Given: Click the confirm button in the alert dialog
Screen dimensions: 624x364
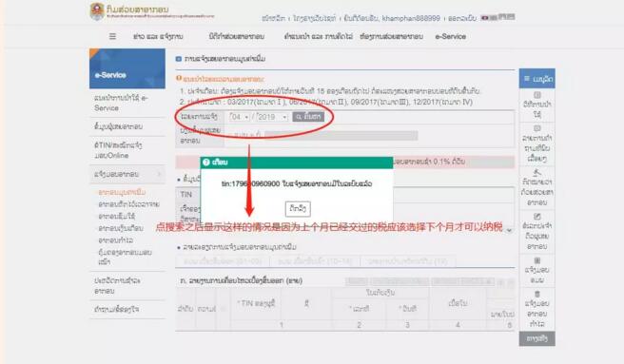Looking at the screenshot, I should tap(298, 208).
